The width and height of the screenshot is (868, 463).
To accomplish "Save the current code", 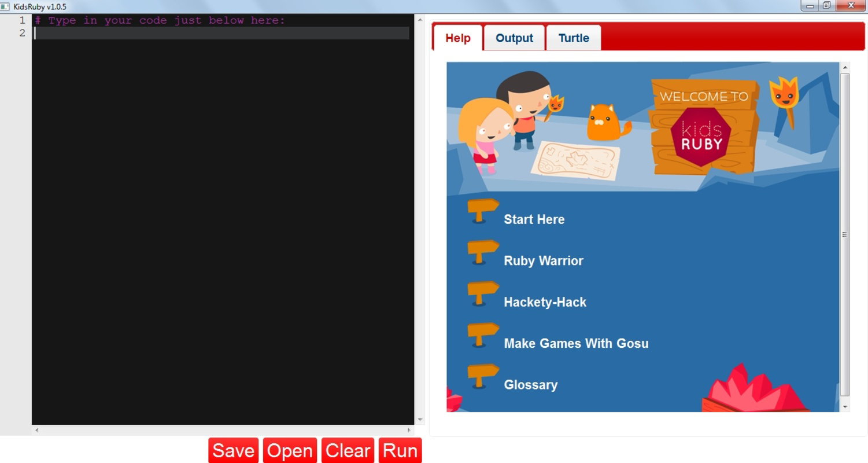I will click(x=233, y=450).
